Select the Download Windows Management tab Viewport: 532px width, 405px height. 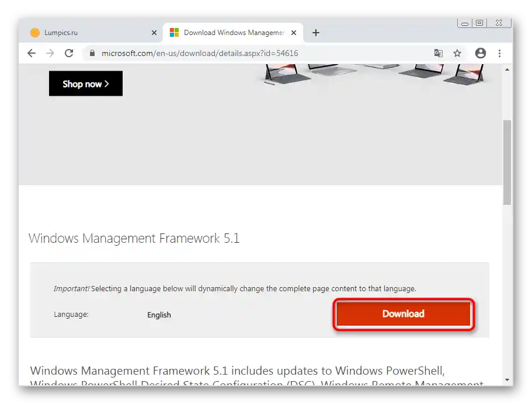coord(234,33)
